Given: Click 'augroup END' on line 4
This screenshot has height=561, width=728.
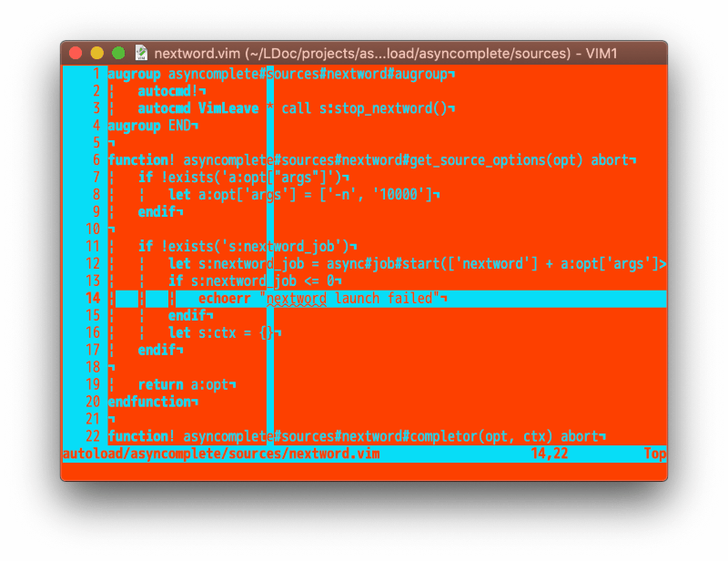Looking at the screenshot, I should pyautogui.click(x=149, y=126).
